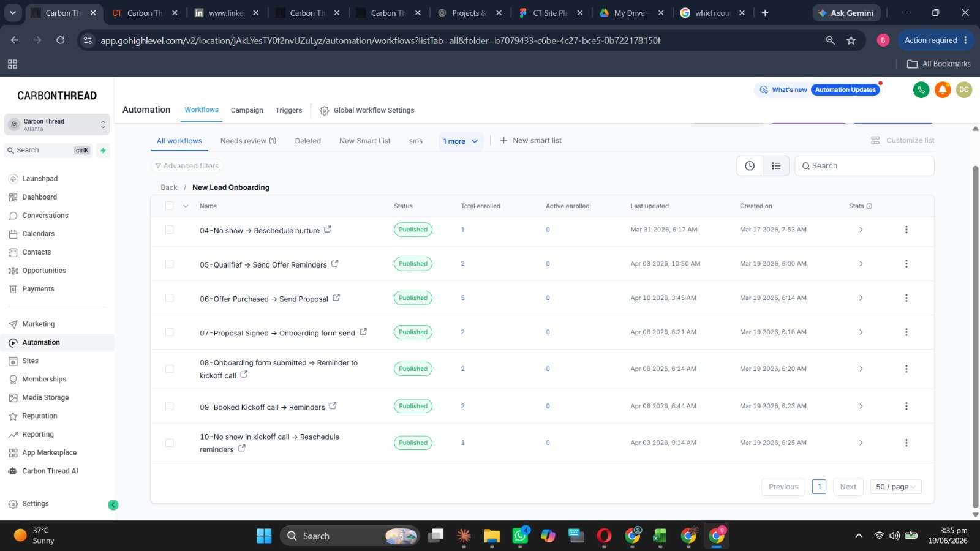The height and width of the screenshot is (551, 980).
Task: Open Carbon Thread account switcher
Action: (x=57, y=124)
